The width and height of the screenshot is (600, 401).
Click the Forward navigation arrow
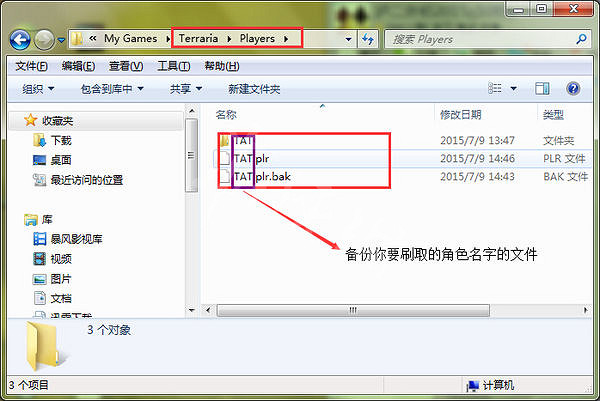click(x=44, y=39)
